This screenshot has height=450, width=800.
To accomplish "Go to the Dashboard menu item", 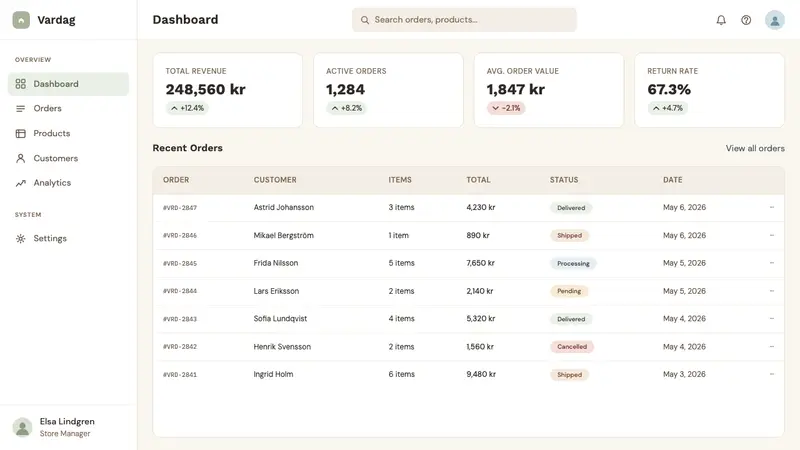I will tap(68, 84).
